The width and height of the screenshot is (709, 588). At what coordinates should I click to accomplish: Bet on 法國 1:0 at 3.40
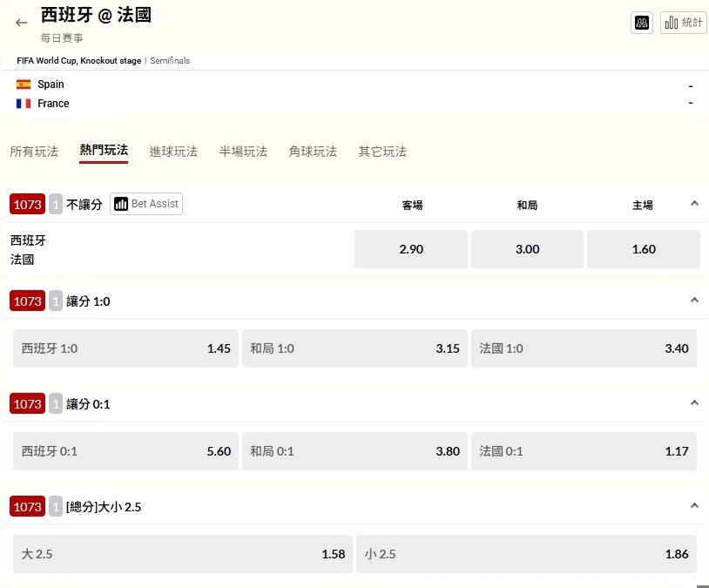(584, 348)
